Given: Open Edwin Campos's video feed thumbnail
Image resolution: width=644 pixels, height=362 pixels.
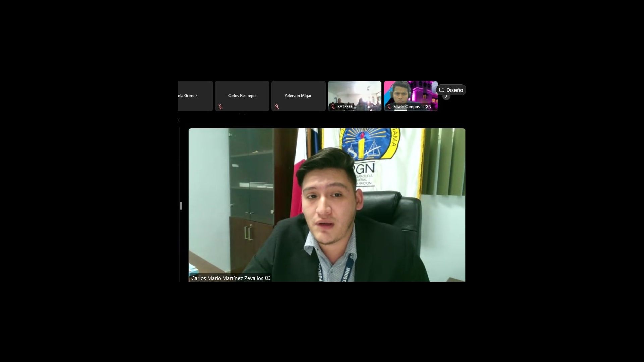Looking at the screenshot, I should (411, 93).
